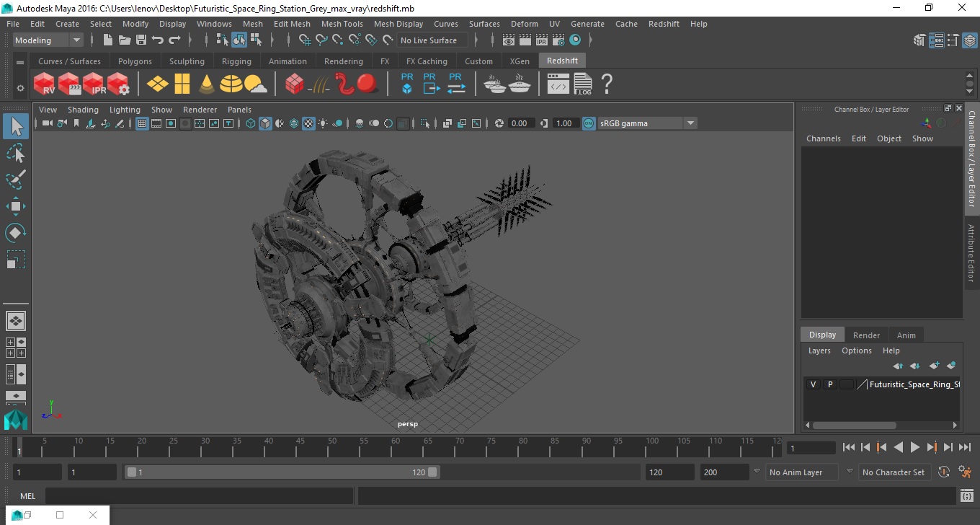Activate the Move tool
The height and width of the screenshot is (525, 980).
[16, 206]
